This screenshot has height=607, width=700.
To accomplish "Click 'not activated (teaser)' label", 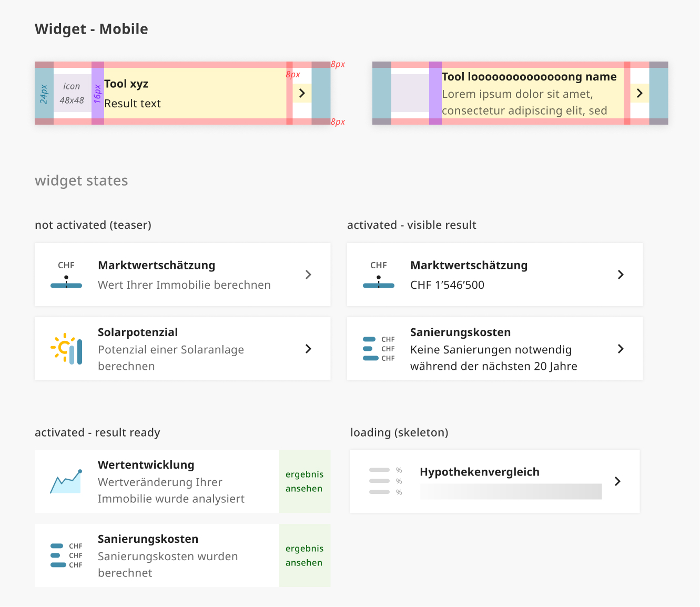I will pyautogui.click(x=93, y=225).
